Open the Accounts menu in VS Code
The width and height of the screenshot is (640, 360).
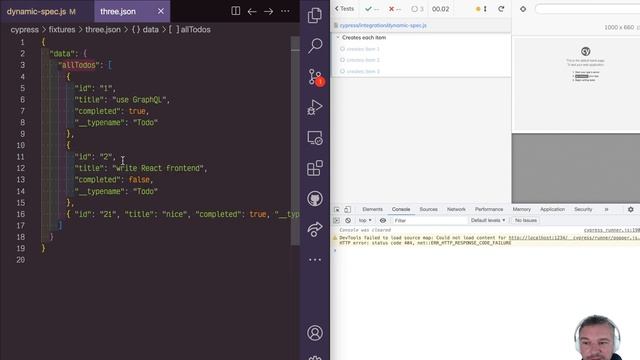(x=315, y=333)
